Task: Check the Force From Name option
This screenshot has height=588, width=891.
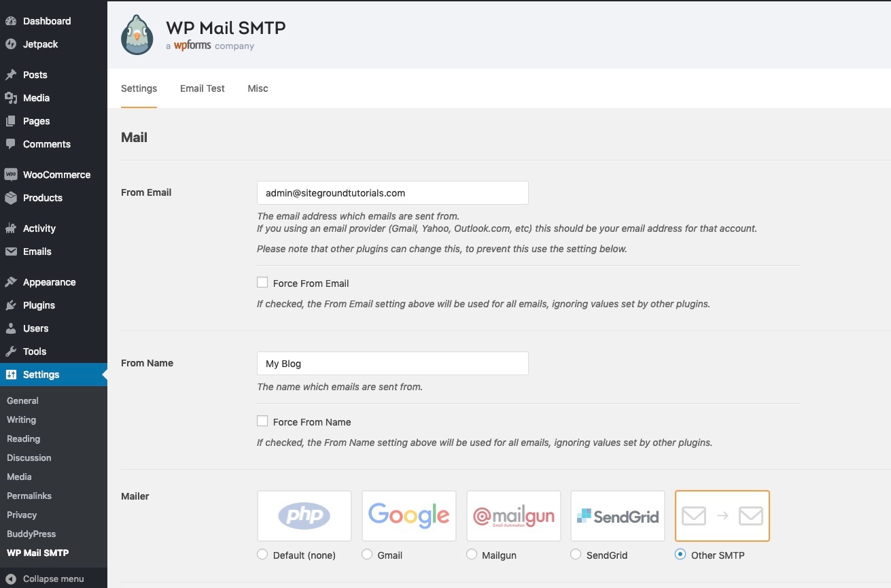Action: 262,420
